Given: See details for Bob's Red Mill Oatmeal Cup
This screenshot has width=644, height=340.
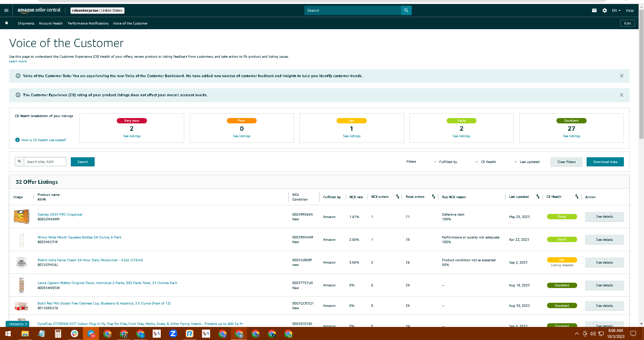Looking at the screenshot, I should point(604,305).
